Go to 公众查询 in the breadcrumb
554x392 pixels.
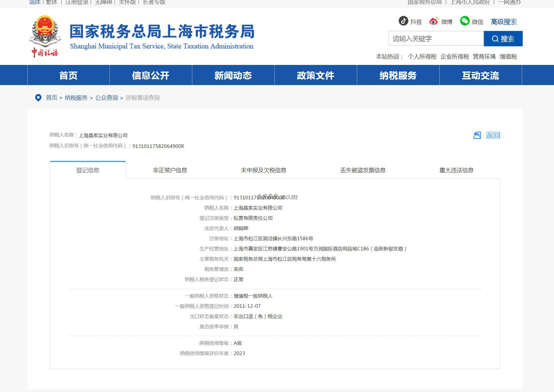coord(107,98)
